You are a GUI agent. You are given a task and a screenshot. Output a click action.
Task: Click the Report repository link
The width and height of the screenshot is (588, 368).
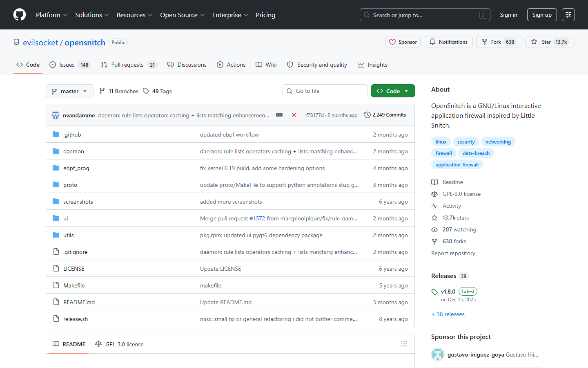pyautogui.click(x=453, y=253)
